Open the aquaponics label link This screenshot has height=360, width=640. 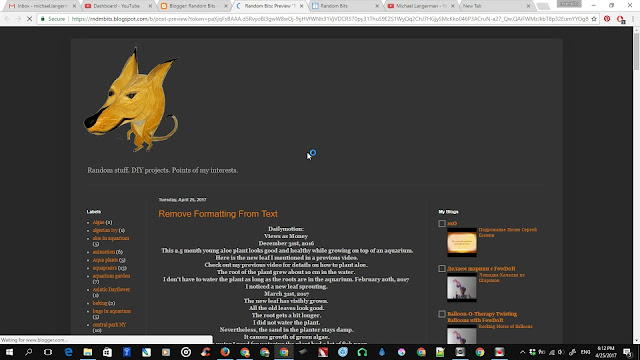coord(104,268)
